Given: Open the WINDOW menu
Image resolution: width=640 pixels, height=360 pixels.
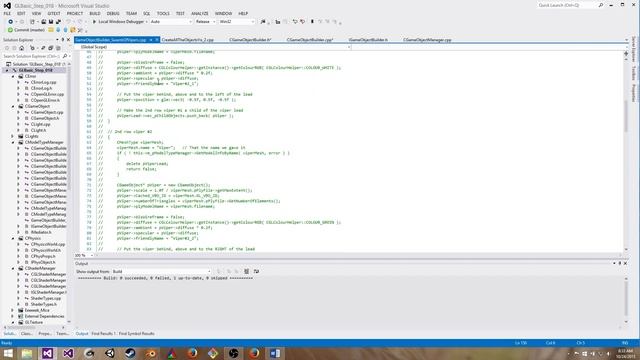Looking at the screenshot, I should [223, 13].
